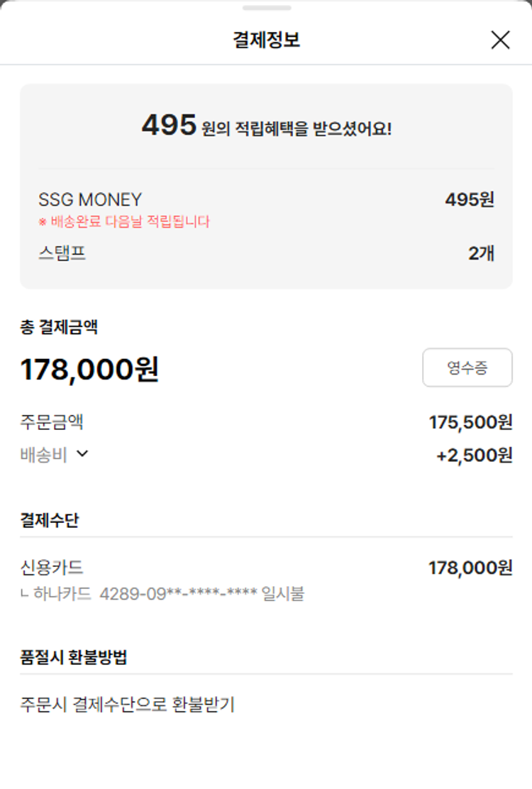Click the large 178,000원 total amount
Viewport: 532px width, 789px height.
pos(89,370)
